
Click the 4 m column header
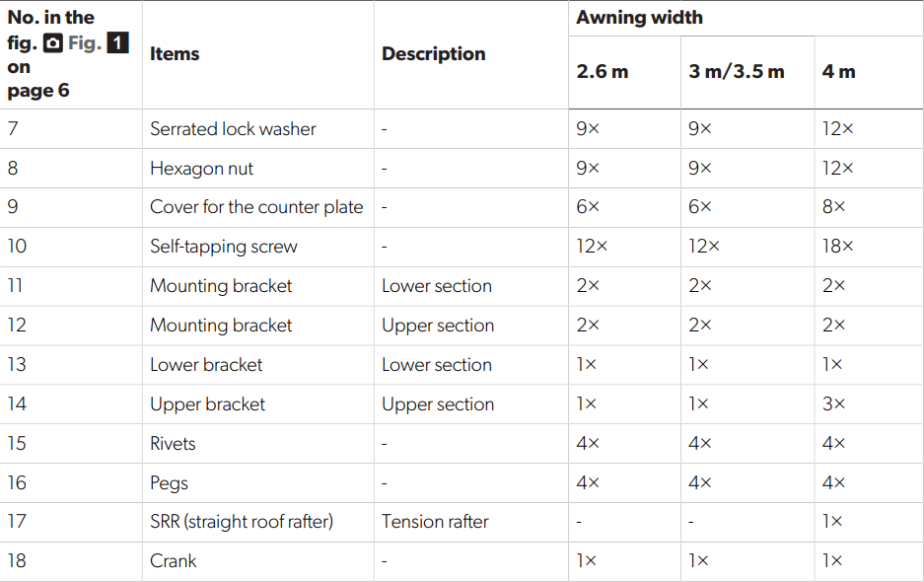(x=838, y=72)
